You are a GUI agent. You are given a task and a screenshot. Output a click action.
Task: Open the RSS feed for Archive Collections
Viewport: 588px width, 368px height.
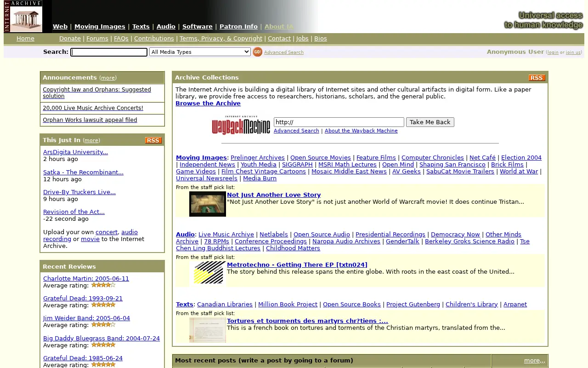pos(537,78)
